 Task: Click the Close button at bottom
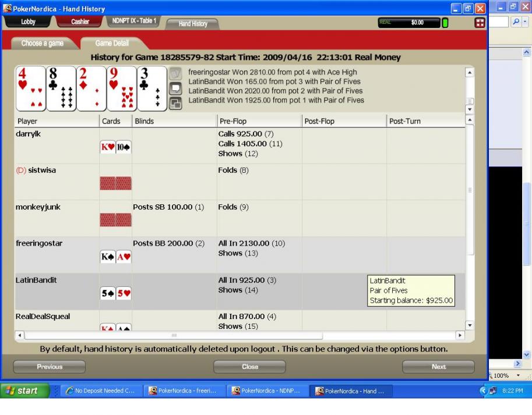[250, 367]
